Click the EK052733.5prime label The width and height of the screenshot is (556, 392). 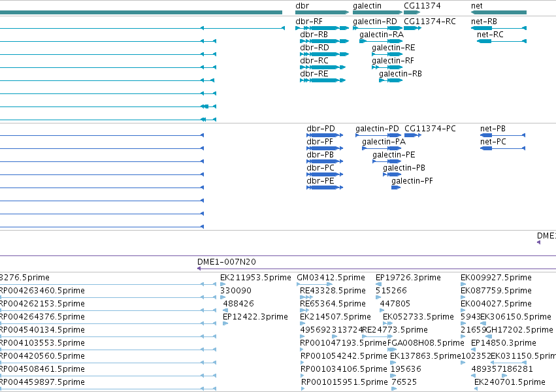[418, 317]
